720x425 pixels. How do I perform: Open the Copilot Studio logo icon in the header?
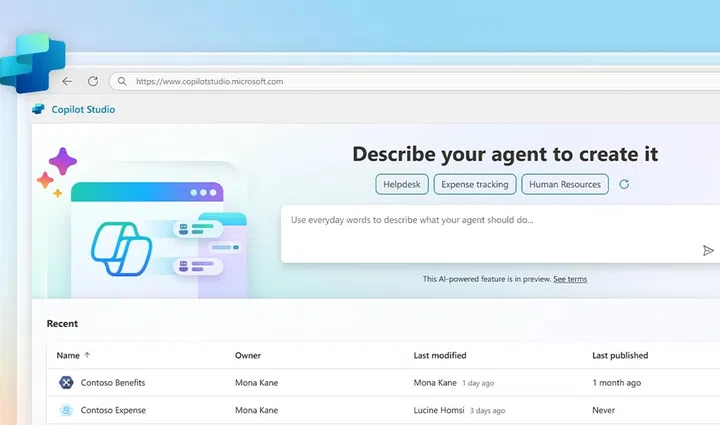[39, 109]
